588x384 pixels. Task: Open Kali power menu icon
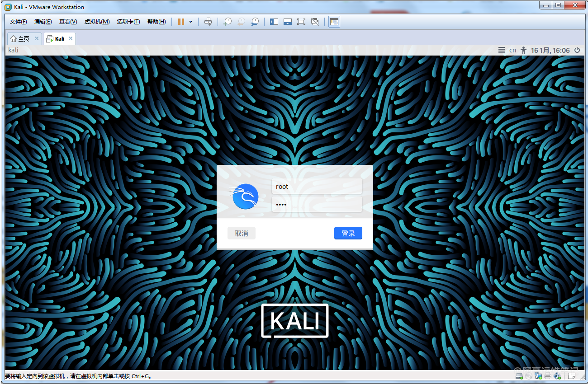point(577,50)
